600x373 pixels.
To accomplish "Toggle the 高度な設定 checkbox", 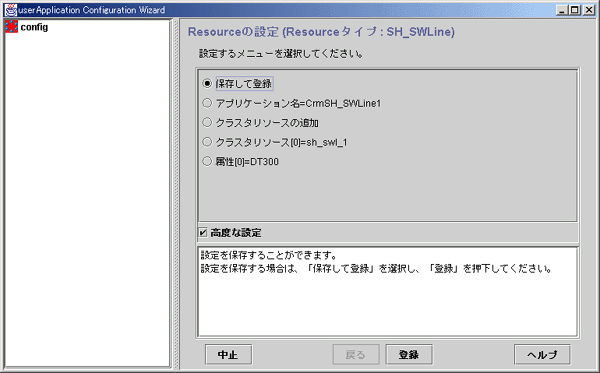I will click(x=203, y=232).
